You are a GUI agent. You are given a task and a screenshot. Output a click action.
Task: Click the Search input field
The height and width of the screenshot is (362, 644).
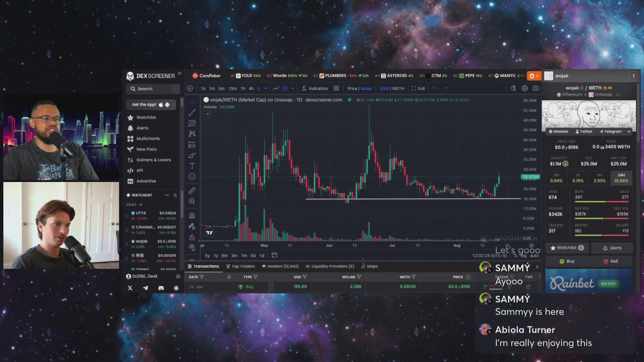153,89
